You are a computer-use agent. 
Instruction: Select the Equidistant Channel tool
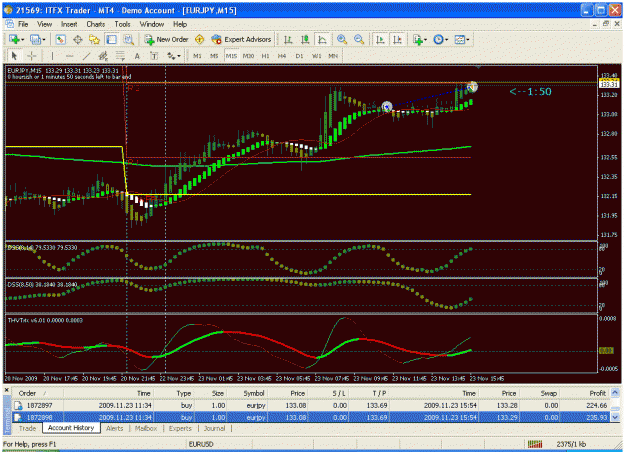[x=103, y=56]
